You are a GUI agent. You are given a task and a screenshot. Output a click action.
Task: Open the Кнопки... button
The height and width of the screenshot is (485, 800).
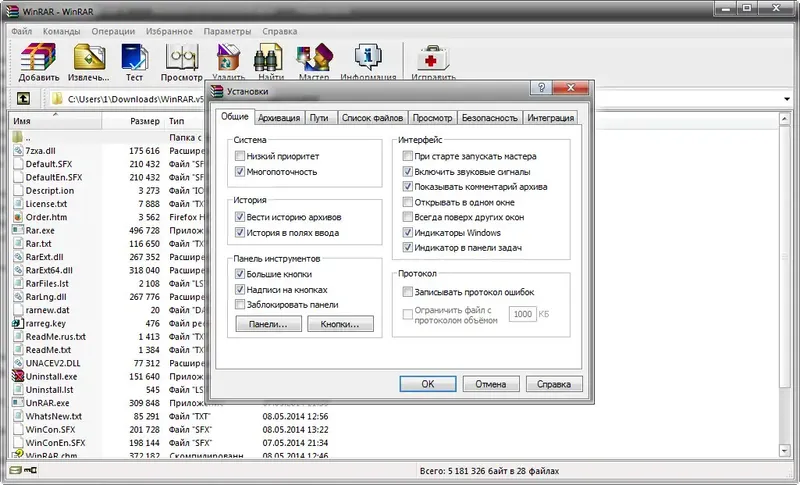click(340, 324)
